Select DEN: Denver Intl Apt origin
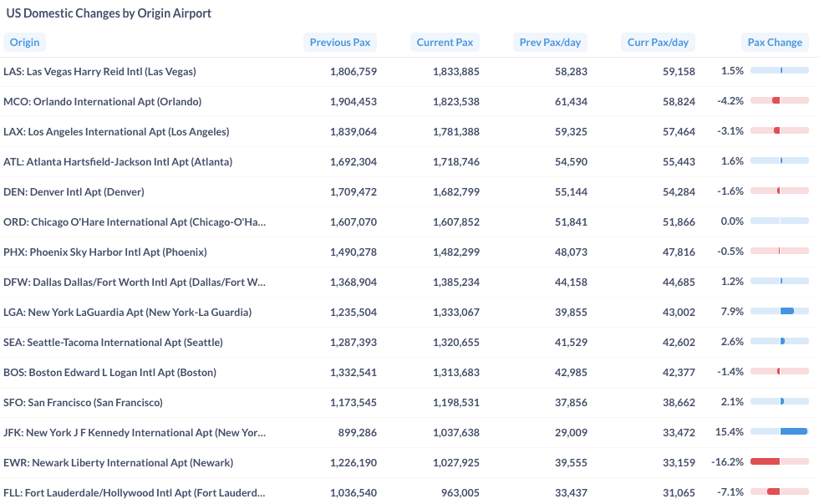Screen dimensions: 819x504 pos(74,191)
